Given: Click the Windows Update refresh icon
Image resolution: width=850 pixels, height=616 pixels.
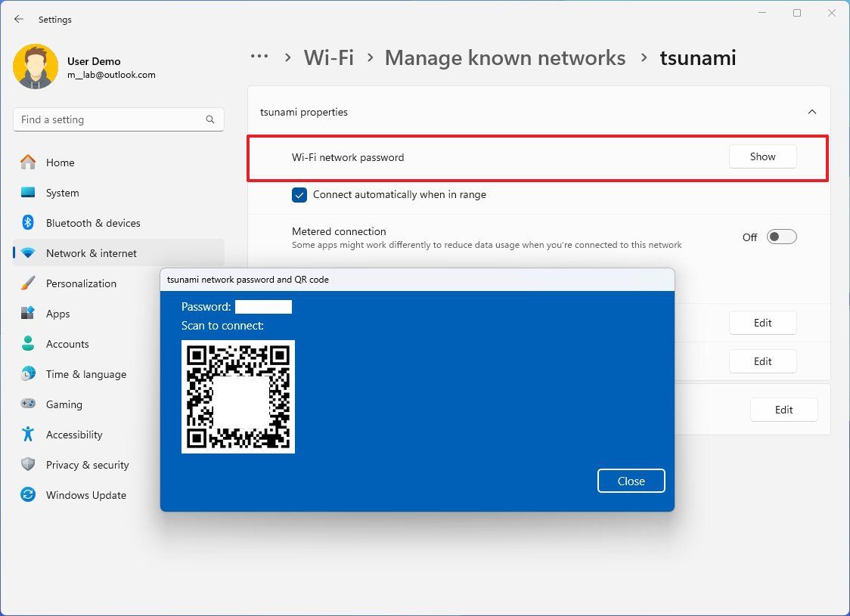Looking at the screenshot, I should (x=28, y=494).
